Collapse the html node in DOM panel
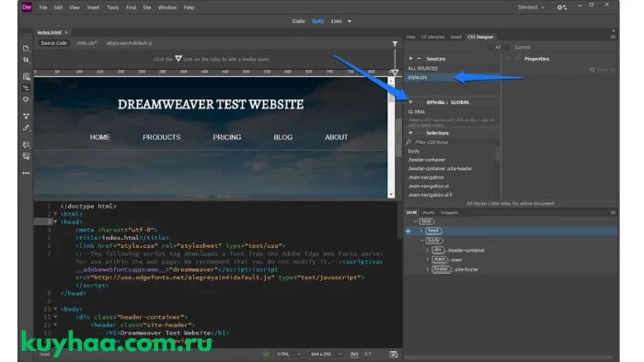 [416, 221]
